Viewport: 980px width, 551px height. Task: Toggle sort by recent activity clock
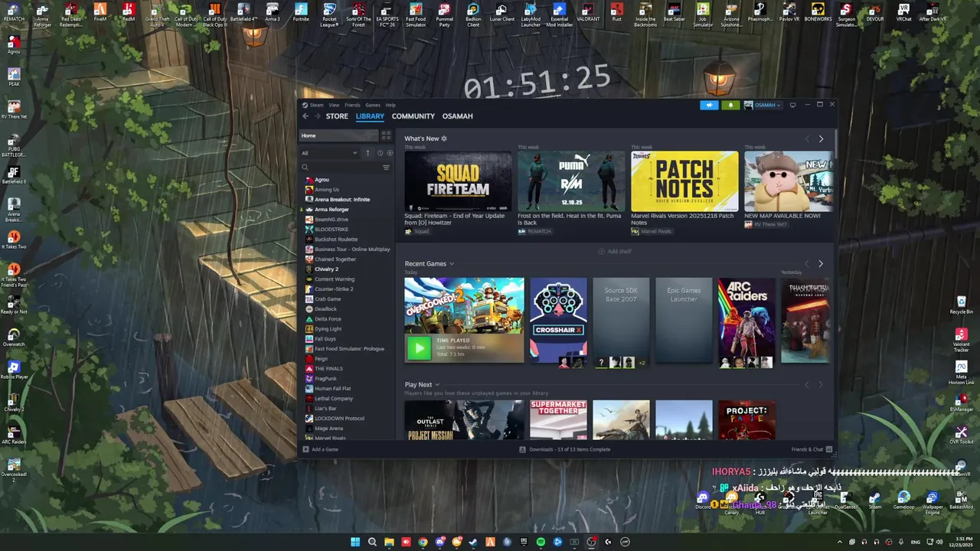380,153
